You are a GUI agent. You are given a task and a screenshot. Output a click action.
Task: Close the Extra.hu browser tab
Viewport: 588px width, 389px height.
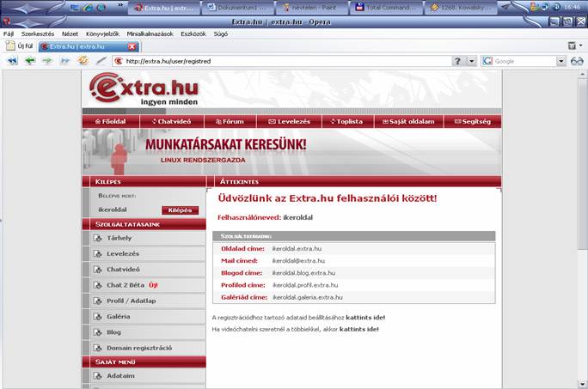pyautogui.click(x=132, y=46)
